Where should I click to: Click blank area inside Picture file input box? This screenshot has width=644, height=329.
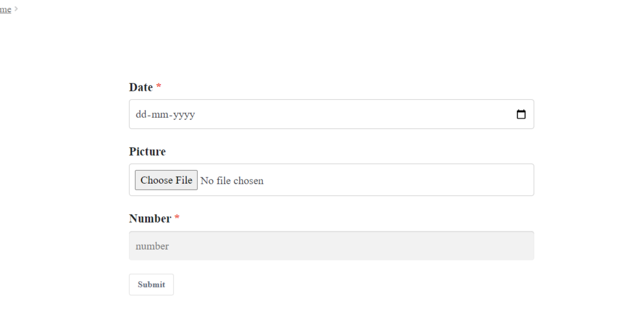pyautogui.click(x=398, y=180)
